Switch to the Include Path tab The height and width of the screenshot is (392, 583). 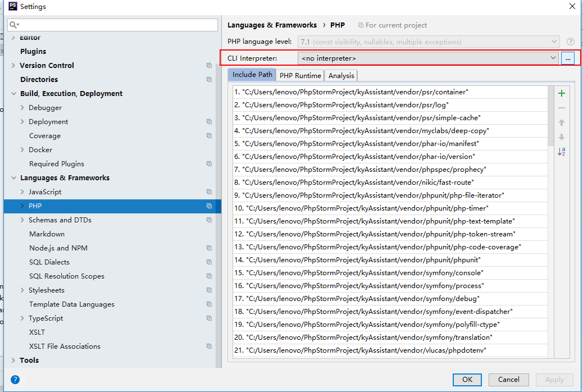pyautogui.click(x=252, y=75)
